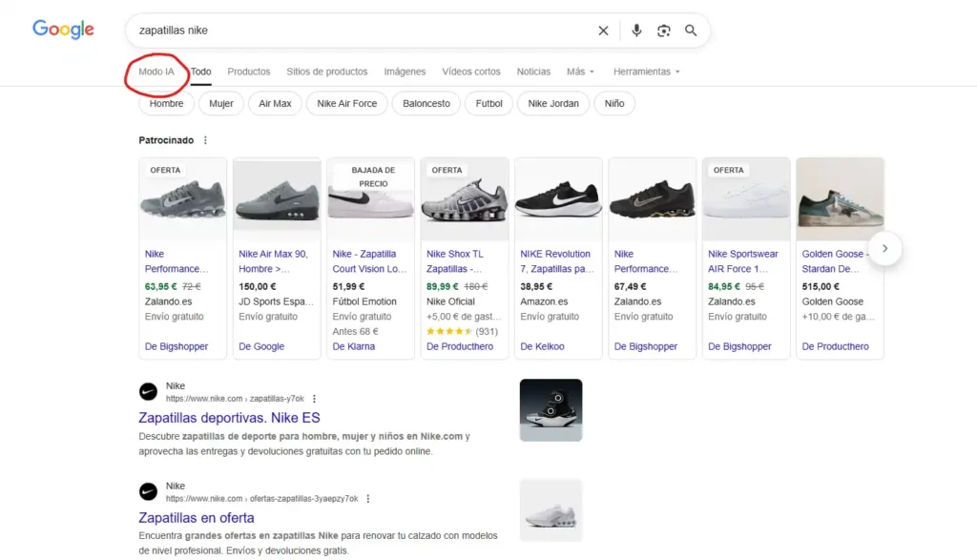The height and width of the screenshot is (560, 977).
Task: Switch to the Modo IA tab
Action: coord(156,72)
